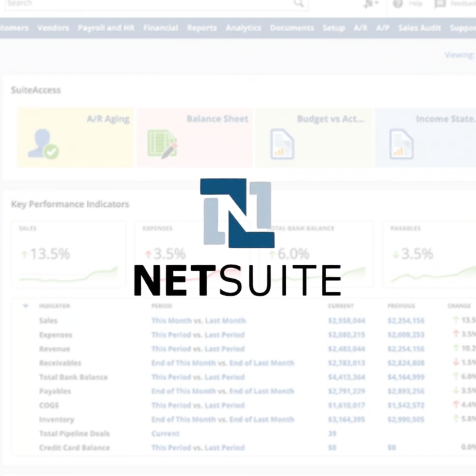Screen dimensions: 476x476
Task: Open the A/P menu
Action: point(383,28)
